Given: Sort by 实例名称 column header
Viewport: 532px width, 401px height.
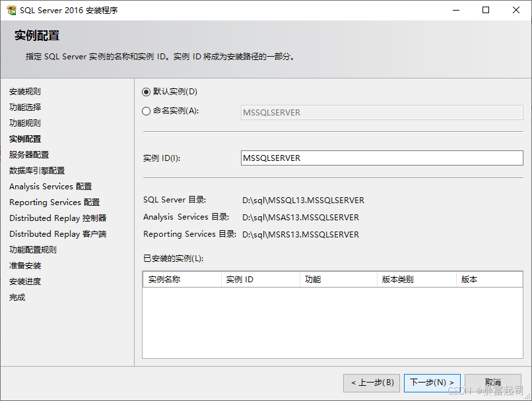Looking at the screenshot, I should pos(182,280).
